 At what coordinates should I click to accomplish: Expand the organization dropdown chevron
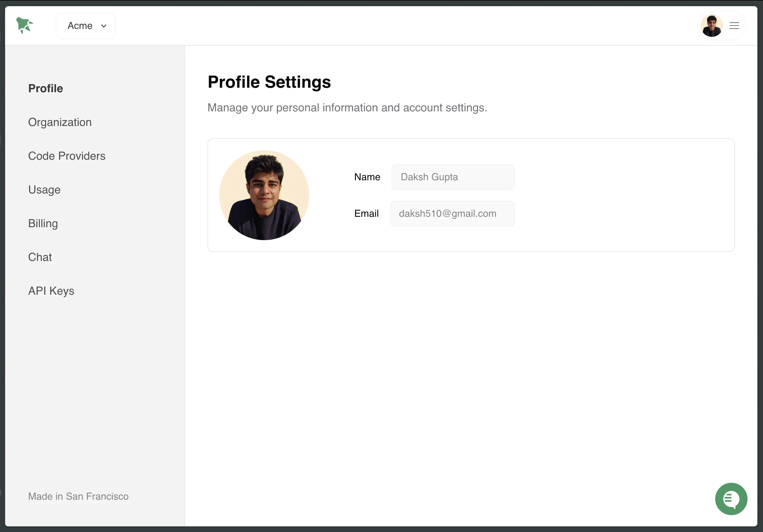click(103, 26)
